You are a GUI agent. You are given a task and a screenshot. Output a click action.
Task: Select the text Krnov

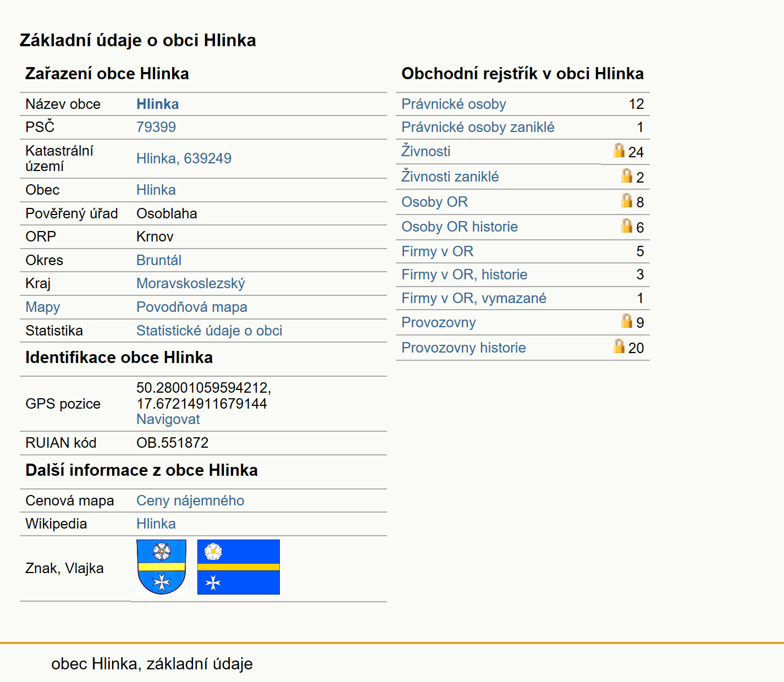point(155,237)
